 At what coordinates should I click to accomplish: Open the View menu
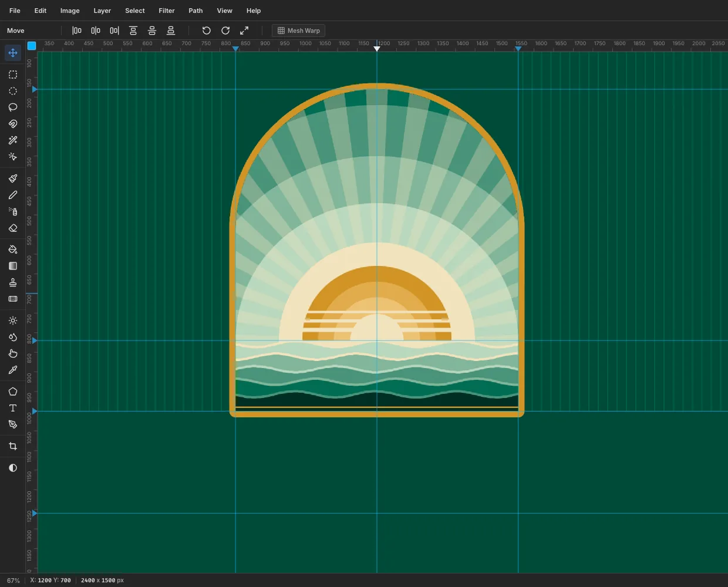(224, 11)
